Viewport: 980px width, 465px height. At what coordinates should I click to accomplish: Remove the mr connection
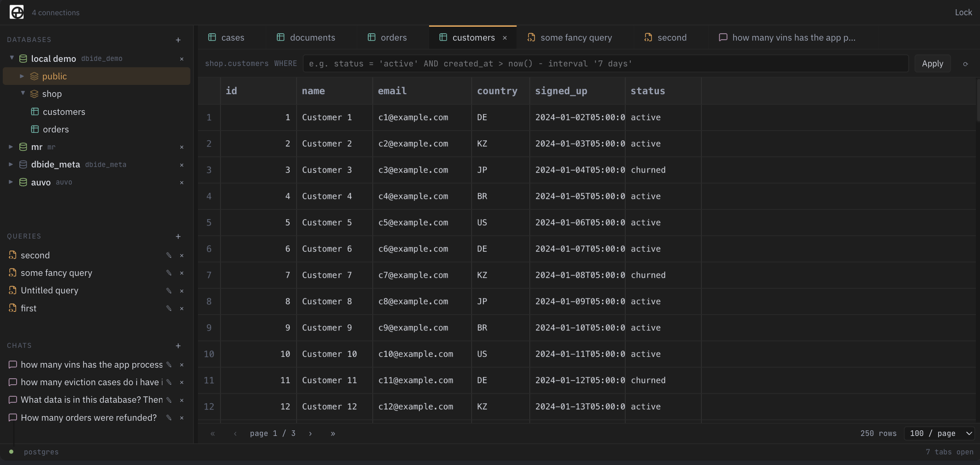pos(182,147)
